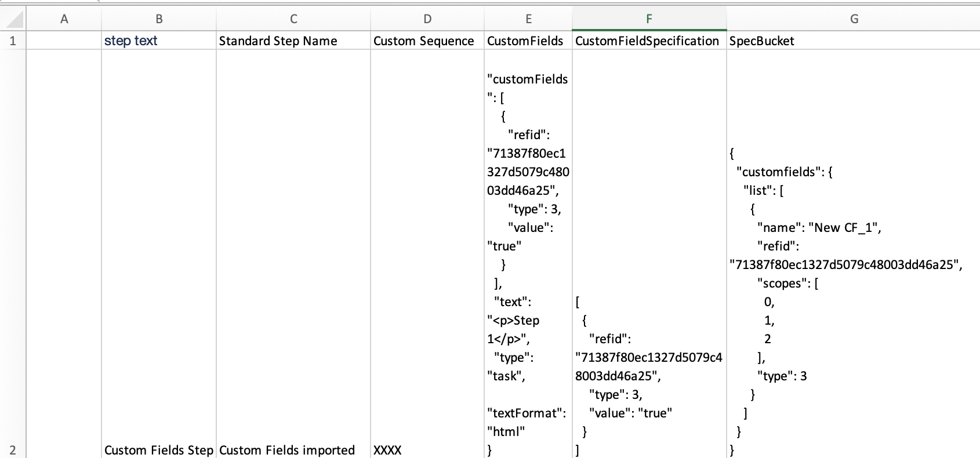Click the 'step text' header cell

(159, 41)
